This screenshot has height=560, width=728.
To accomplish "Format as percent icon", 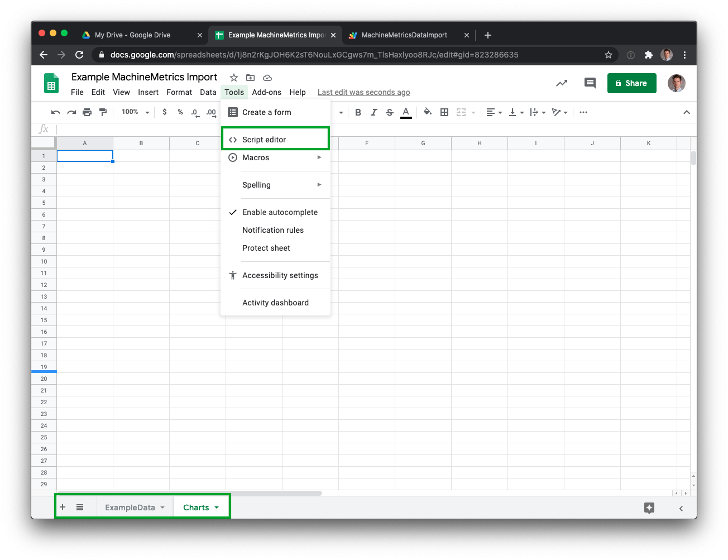I will coord(180,112).
